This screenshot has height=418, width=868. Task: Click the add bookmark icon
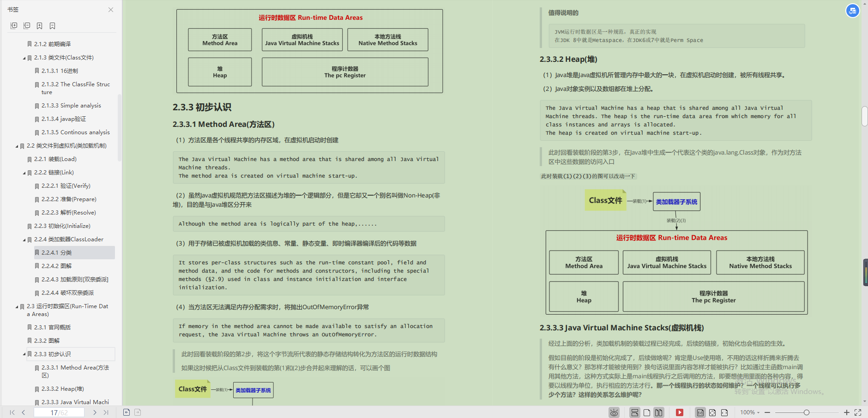click(x=40, y=26)
